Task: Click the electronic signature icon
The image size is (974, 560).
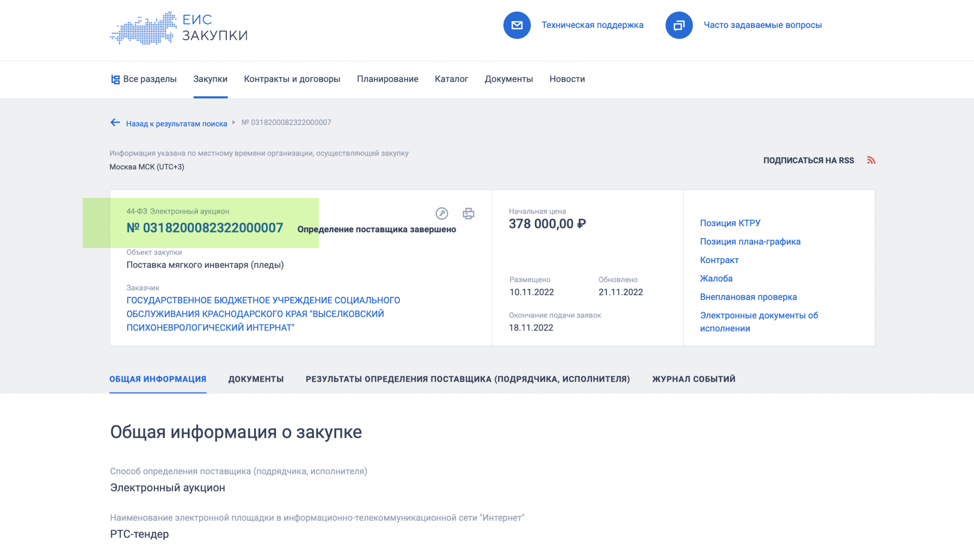Action: click(x=441, y=214)
